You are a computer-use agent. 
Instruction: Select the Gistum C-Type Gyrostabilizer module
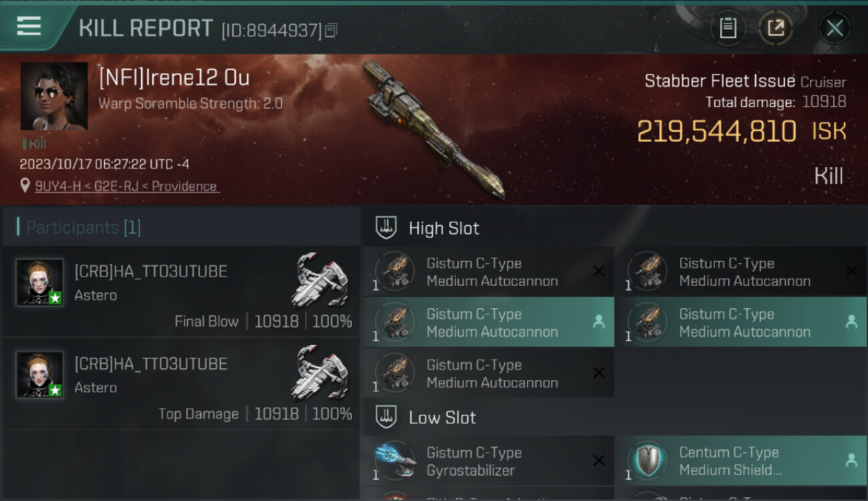tap(489, 461)
